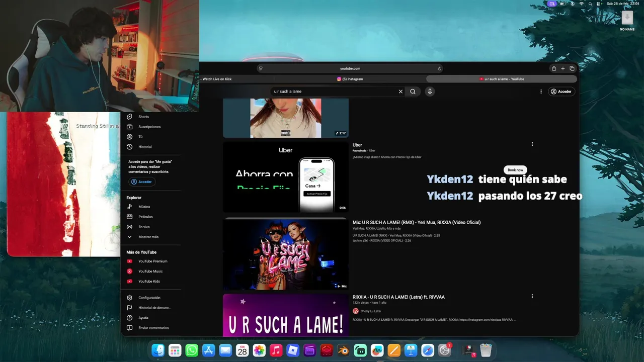Viewport: 644px width, 362px height.
Task: Open Photos from the Dock
Action: 259,350
